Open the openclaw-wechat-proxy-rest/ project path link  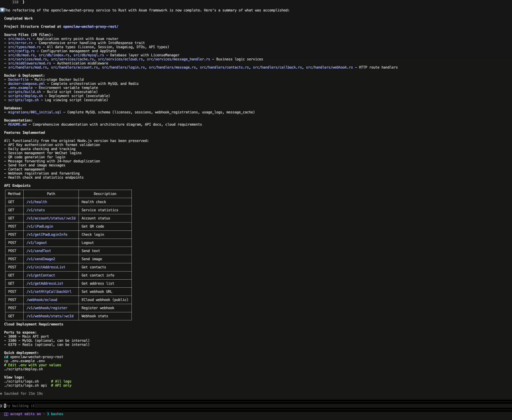tap(91, 27)
